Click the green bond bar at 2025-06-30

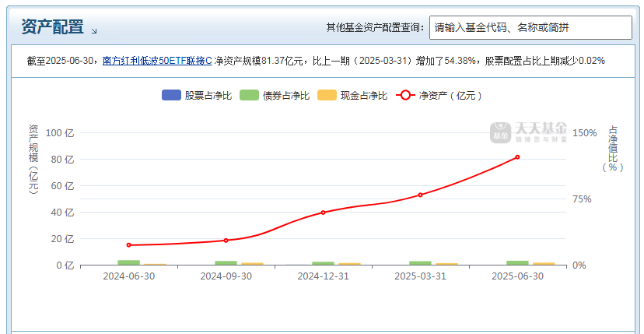517,263
